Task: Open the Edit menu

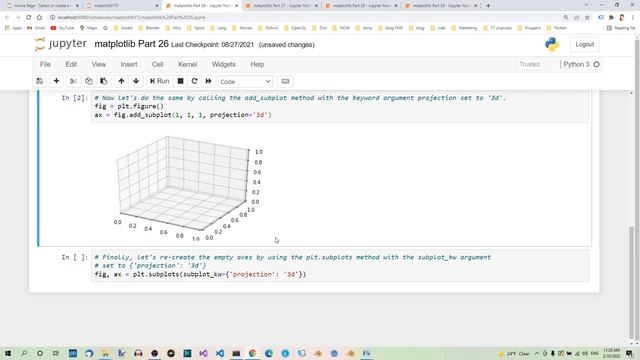Action: click(x=71, y=64)
